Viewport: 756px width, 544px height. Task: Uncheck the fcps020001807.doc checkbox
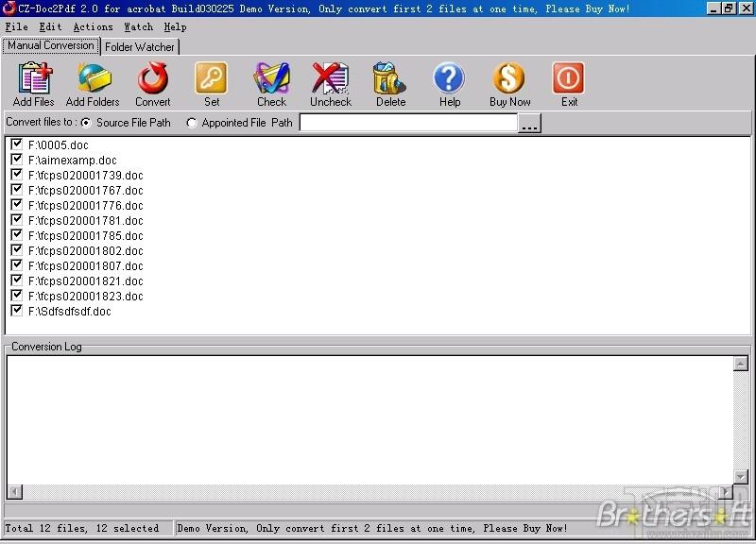pyautogui.click(x=16, y=265)
